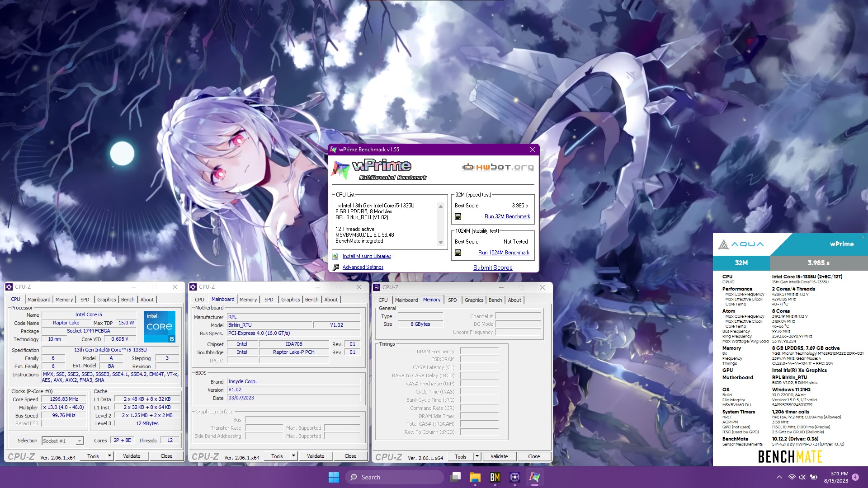
Task: Open the Advanced Settings link
Action: (x=363, y=267)
